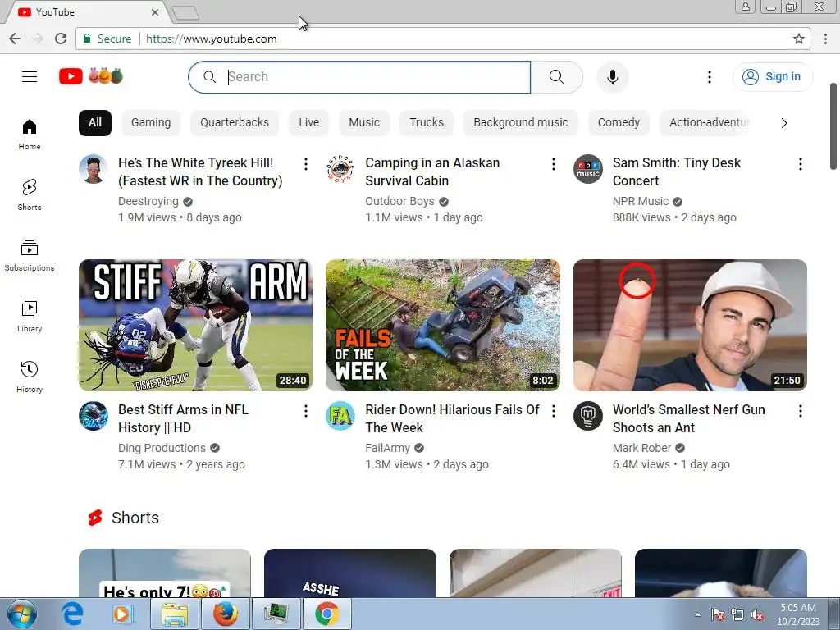This screenshot has width=840, height=630.
Task: Open options for Sam Smith Tiny Desk video
Action: (801, 164)
